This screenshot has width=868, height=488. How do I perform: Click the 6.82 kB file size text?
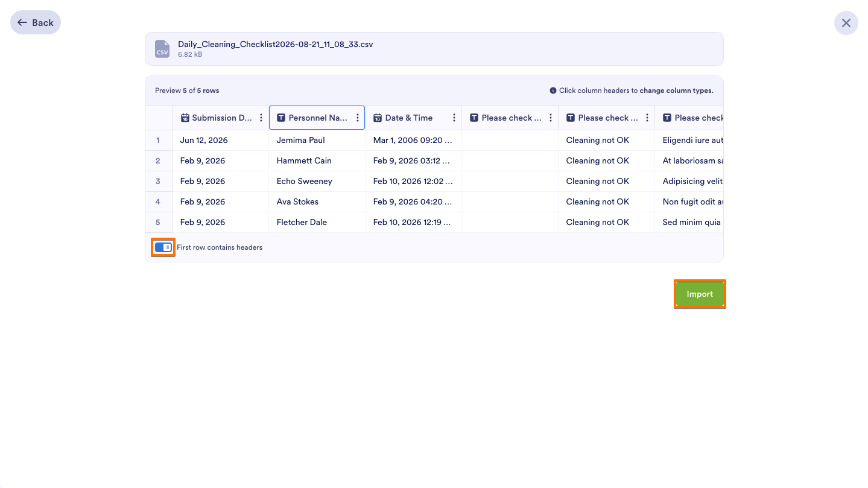190,54
